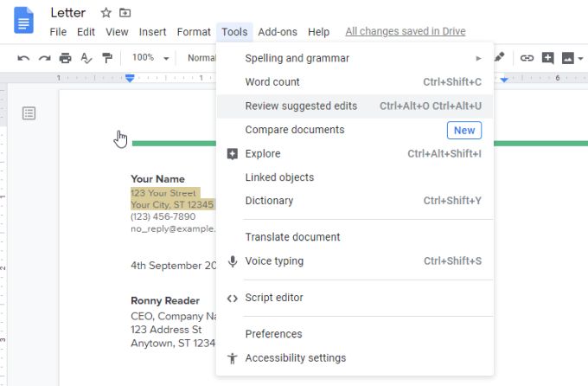Viewport: 588px width, 386px height.
Task: Click the Letter document title field
Action: [71, 13]
